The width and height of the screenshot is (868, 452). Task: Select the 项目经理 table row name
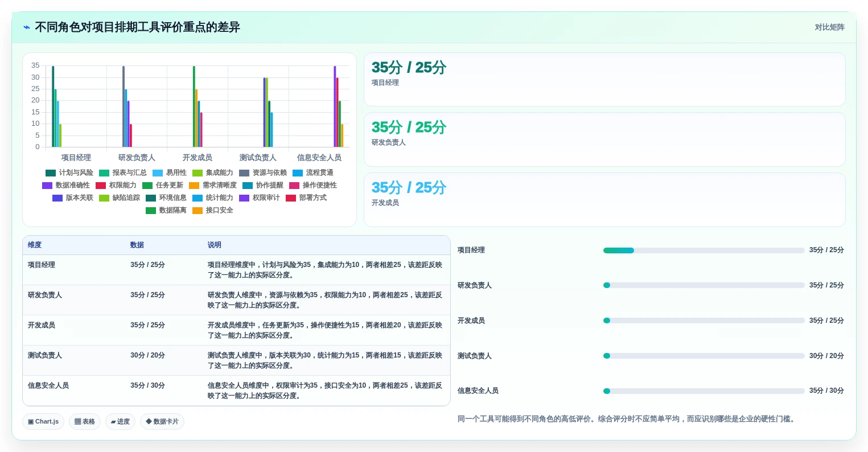pos(42,265)
